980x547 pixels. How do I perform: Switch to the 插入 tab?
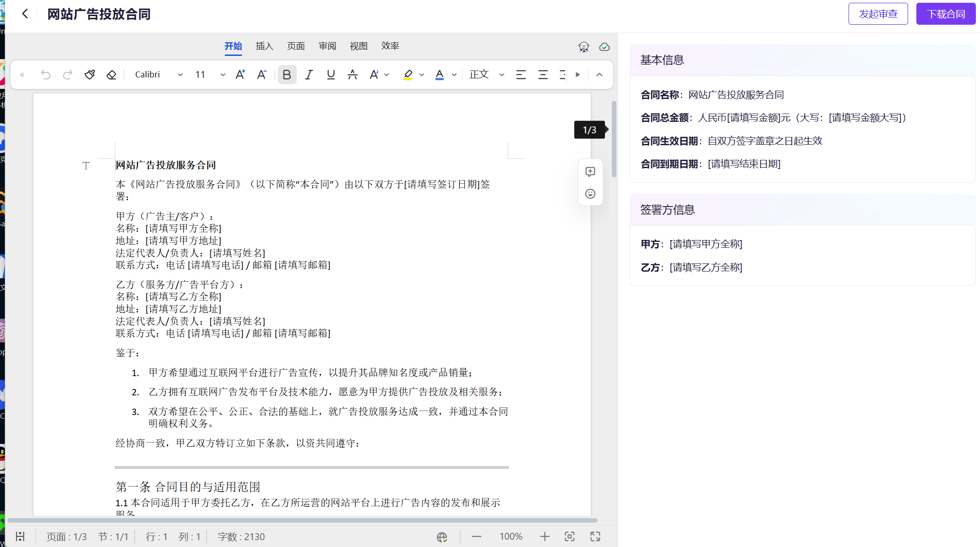[264, 46]
